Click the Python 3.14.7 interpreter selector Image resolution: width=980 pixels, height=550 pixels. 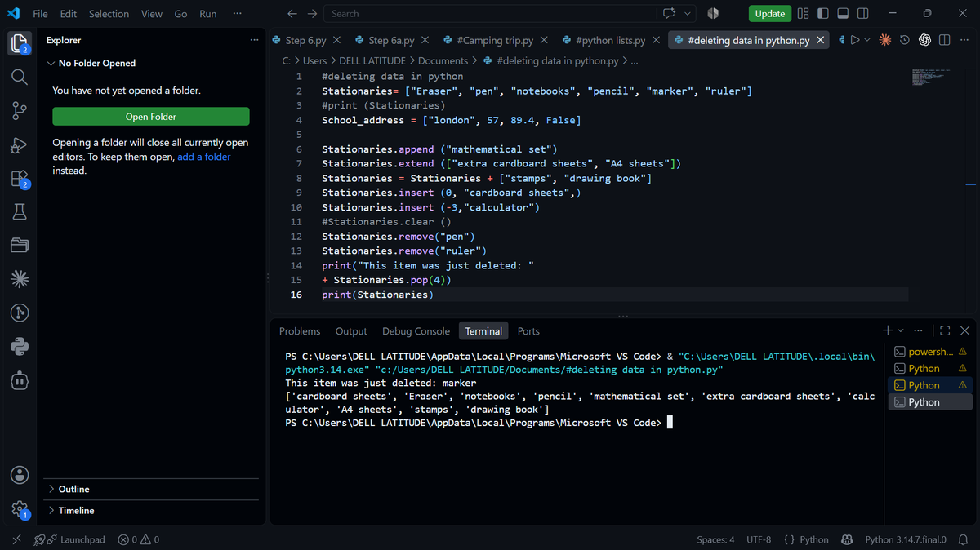coord(906,539)
